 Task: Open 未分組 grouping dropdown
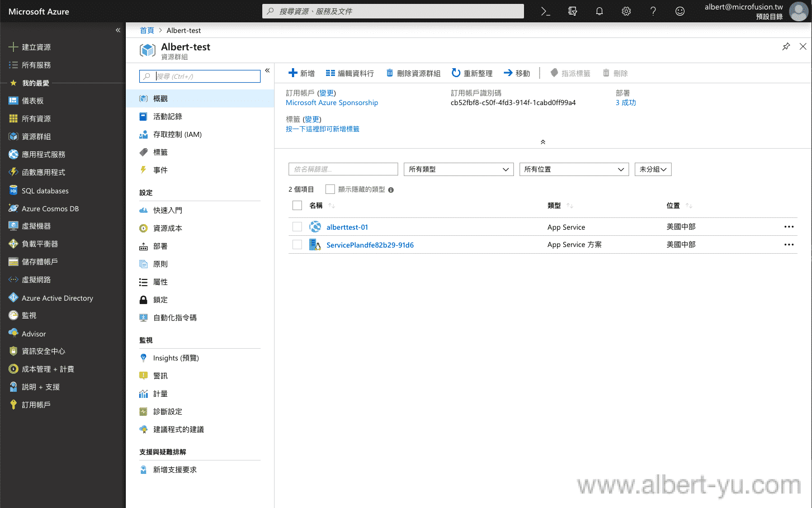653,169
